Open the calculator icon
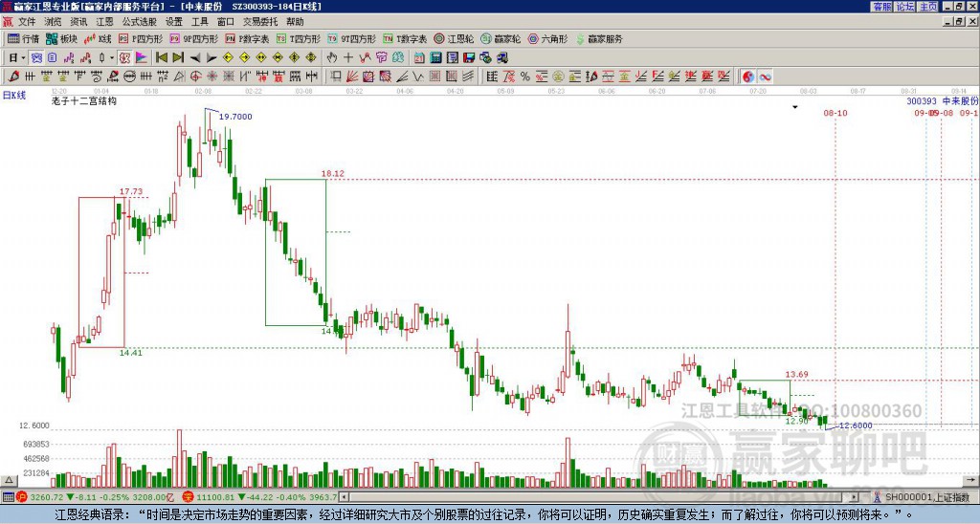Viewport: 980px width, 524px height. [436, 58]
